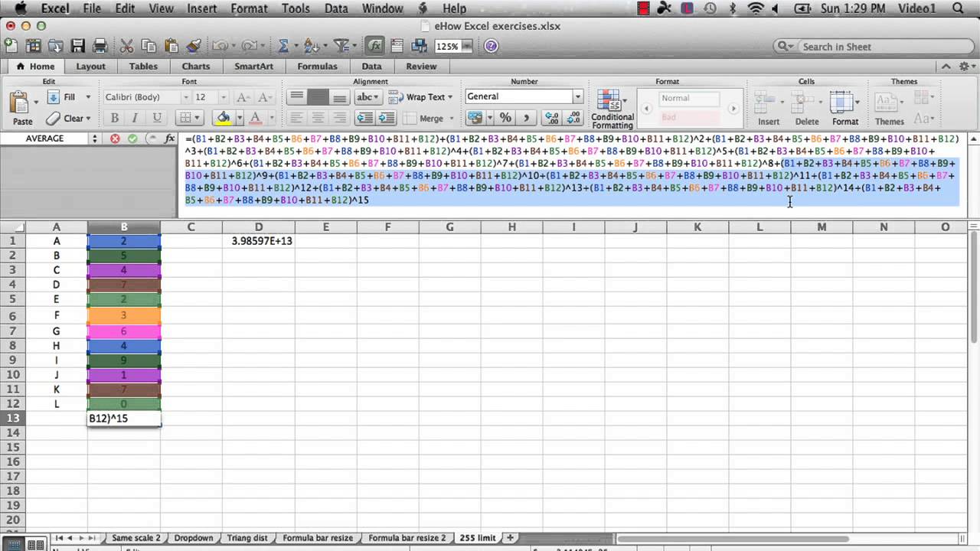Click the Print toolbar icon
The image size is (980, 551).
(x=100, y=46)
